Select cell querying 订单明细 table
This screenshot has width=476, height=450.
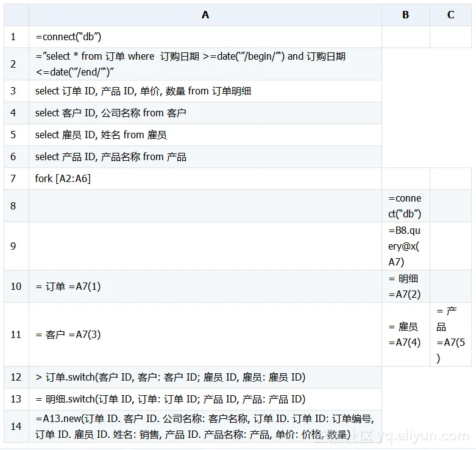click(x=205, y=91)
